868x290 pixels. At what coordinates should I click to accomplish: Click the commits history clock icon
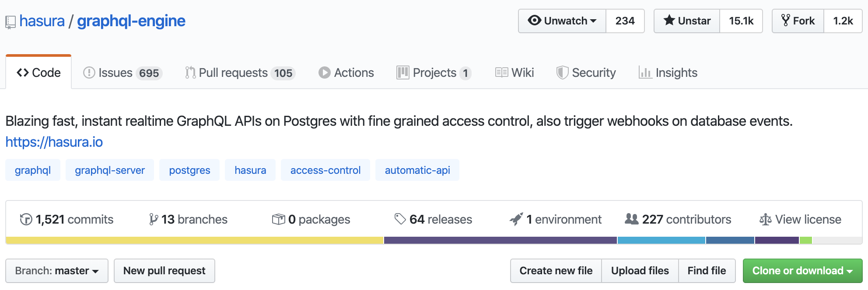point(26,219)
